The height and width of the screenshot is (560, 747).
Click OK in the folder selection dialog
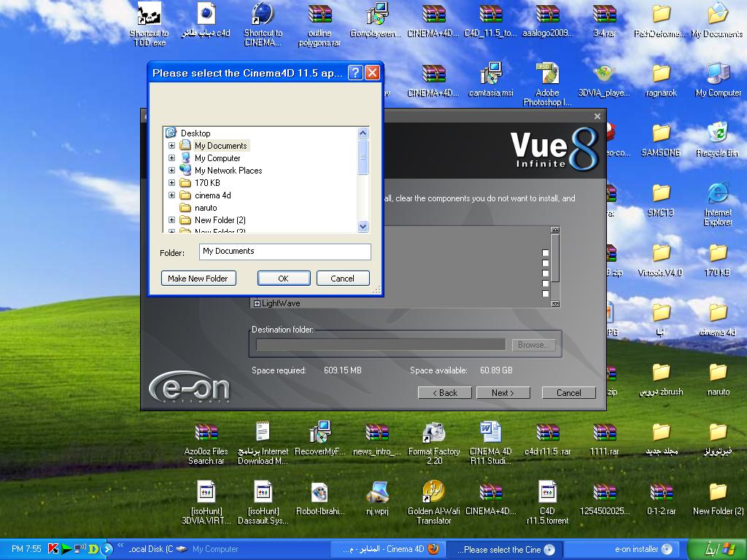[284, 278]
